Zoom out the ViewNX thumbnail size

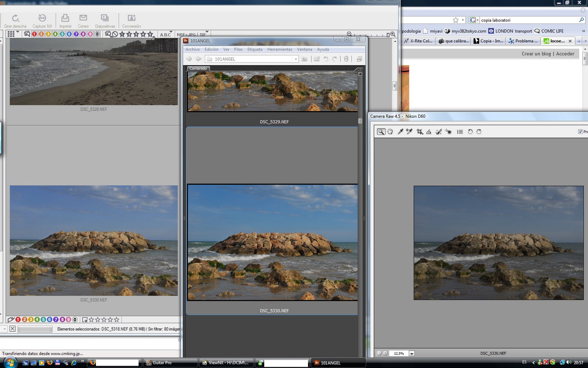(349, 34)
